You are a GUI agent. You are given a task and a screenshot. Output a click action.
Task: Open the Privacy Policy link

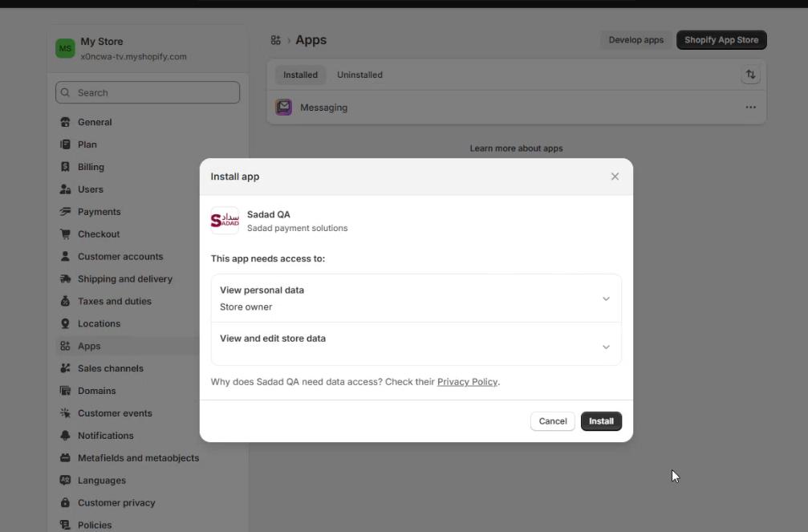(x=467, y=382)
